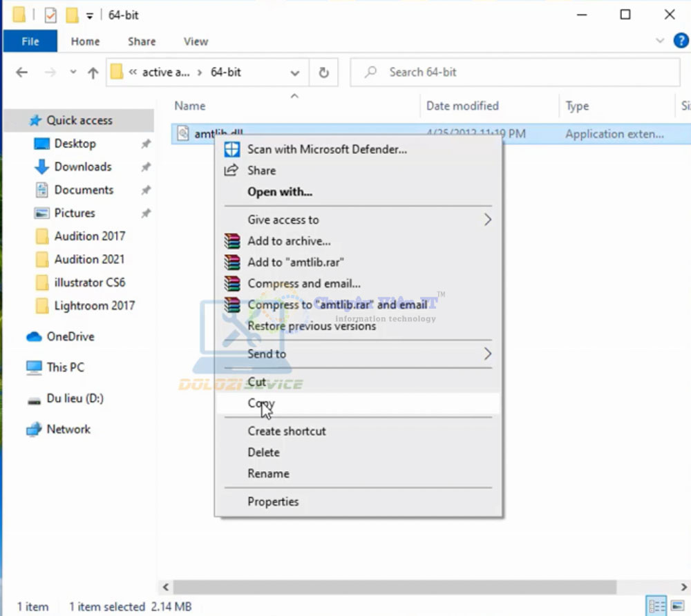Choose Copy from the context menu

261,404
